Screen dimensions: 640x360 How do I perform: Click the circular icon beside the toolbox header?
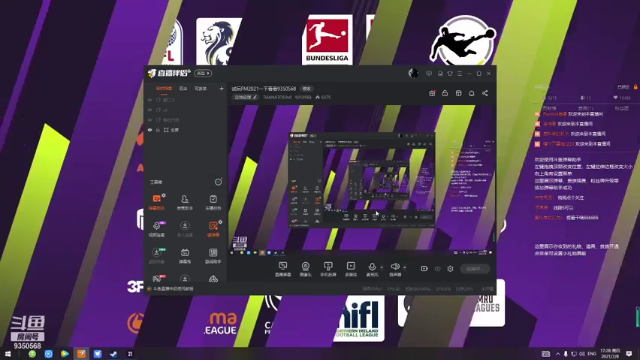[x=218, y=182]
